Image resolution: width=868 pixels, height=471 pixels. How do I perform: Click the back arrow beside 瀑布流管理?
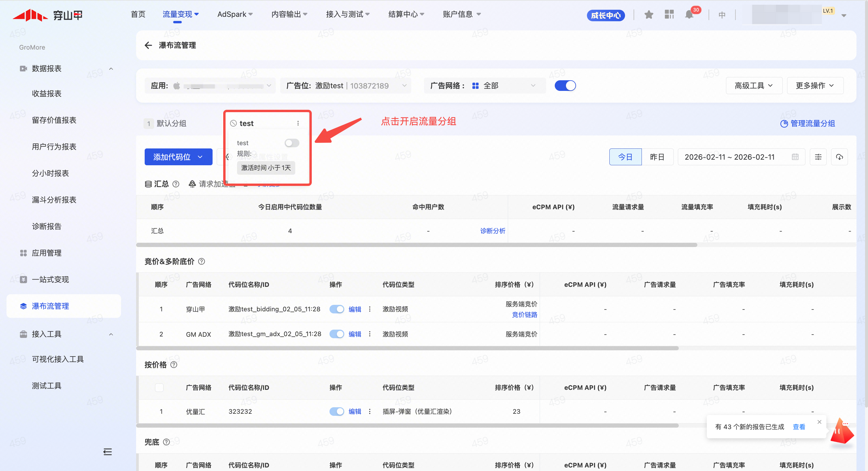pyautogui.click(x=148, y=45)
